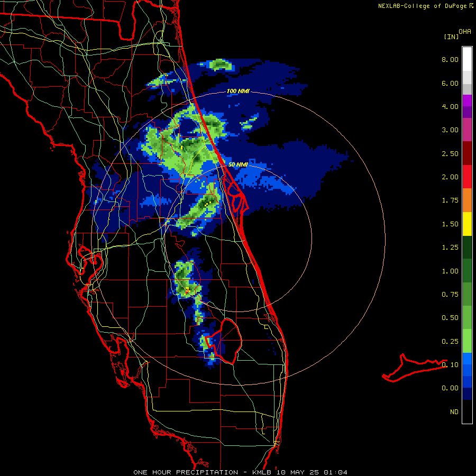Click the 0.00 legend value
Viewport: 476px width, 476px height.
[450, 388]
